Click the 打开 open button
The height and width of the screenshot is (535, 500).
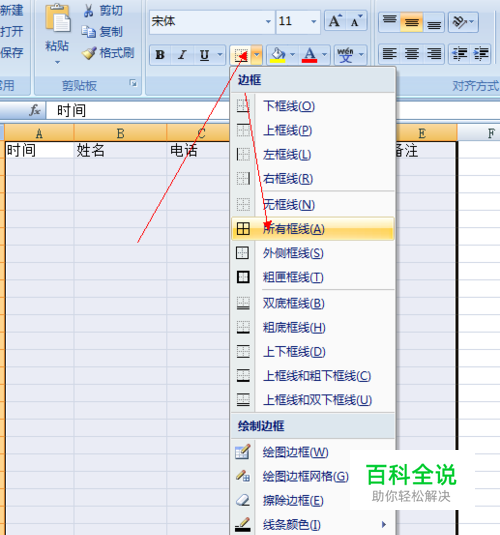point(12,32)
